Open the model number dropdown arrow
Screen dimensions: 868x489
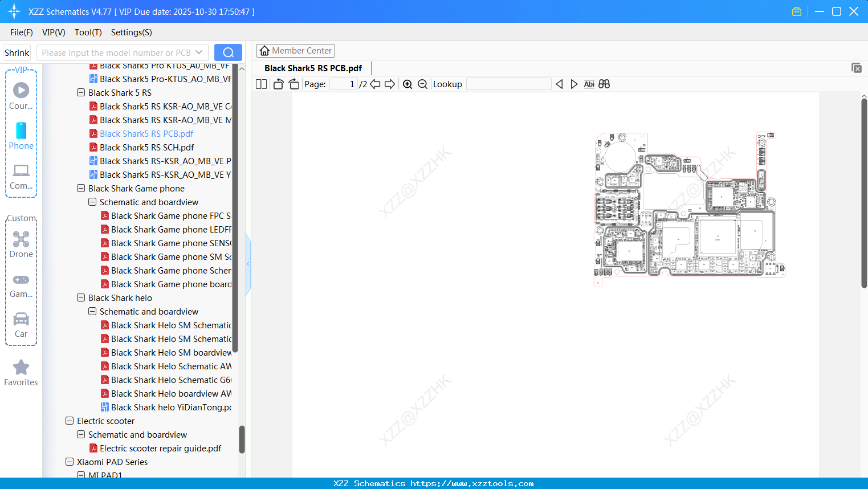point(199,52)
